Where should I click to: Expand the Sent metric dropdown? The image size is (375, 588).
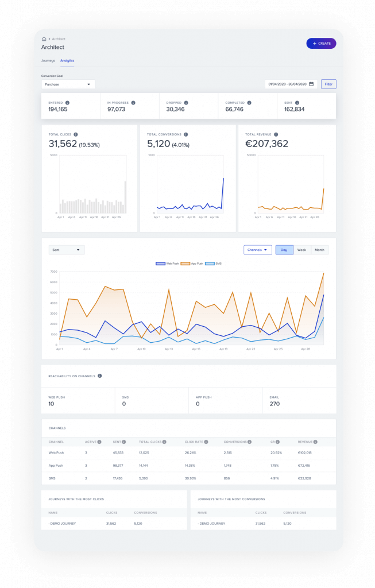[67, 250]
